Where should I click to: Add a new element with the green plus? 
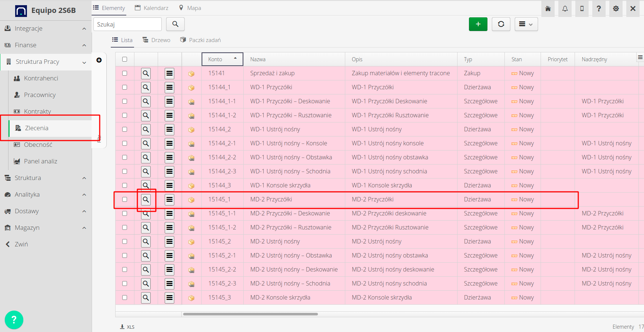point(478,24)
